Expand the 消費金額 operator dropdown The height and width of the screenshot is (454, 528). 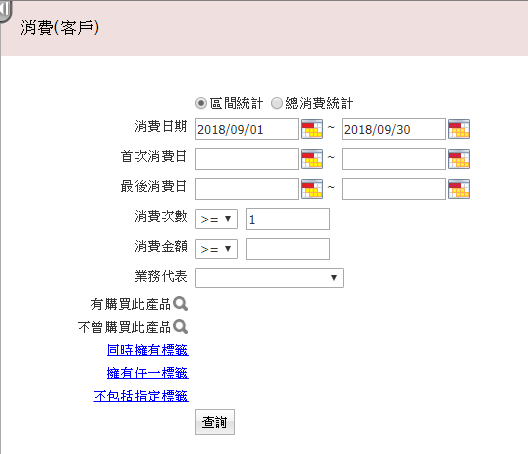click(216, 249)
